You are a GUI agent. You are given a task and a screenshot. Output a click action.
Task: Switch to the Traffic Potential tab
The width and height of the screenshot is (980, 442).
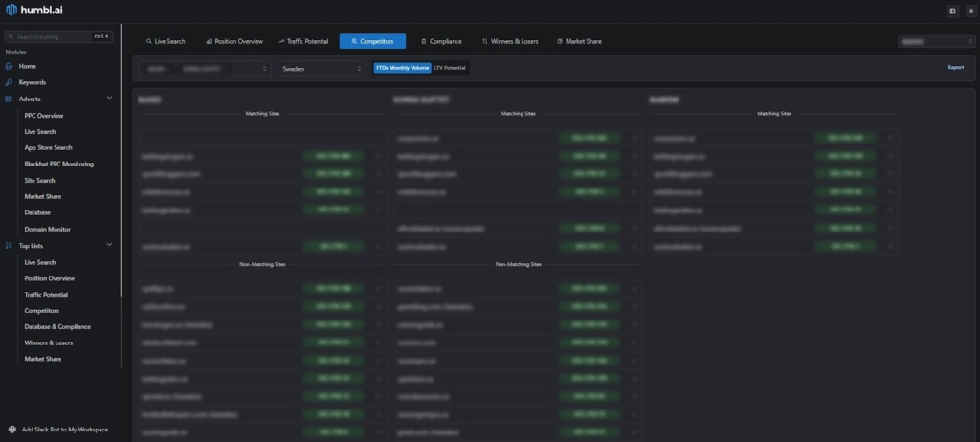click(302, 42)
